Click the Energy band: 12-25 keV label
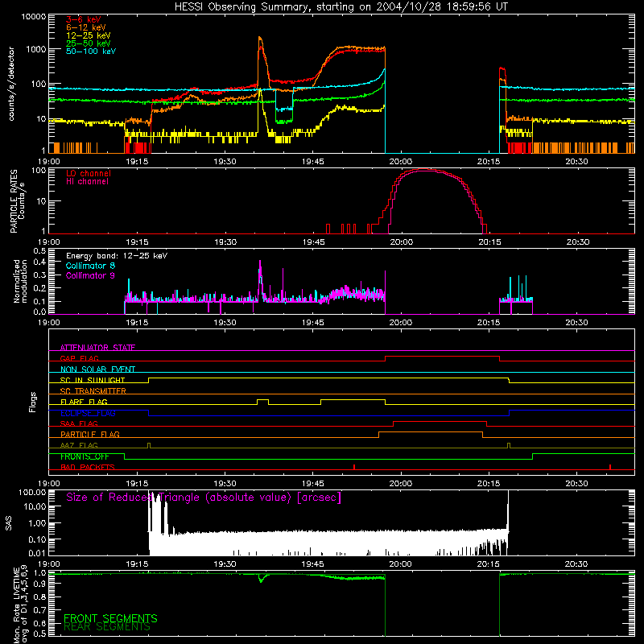The width and height of the screenshot is (644, 644). tap(117, 256)
